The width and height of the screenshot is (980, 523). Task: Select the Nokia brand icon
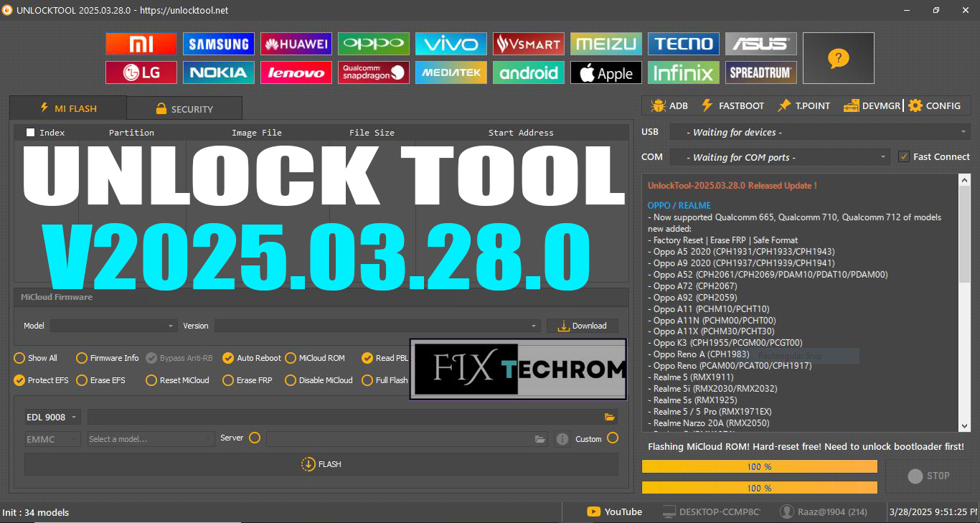tap(219, 72)
